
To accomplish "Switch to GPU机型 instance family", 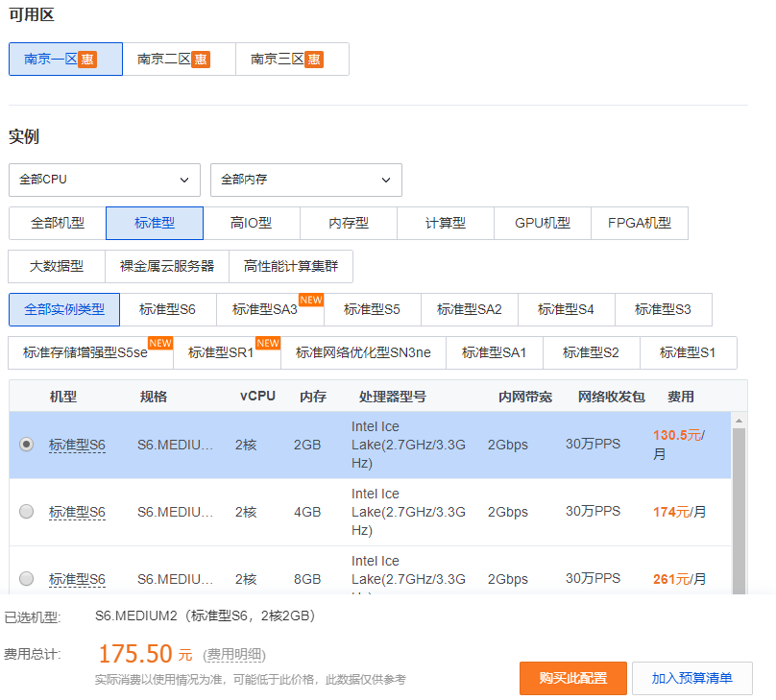I will pyautogui.click(x=542, y=223).
